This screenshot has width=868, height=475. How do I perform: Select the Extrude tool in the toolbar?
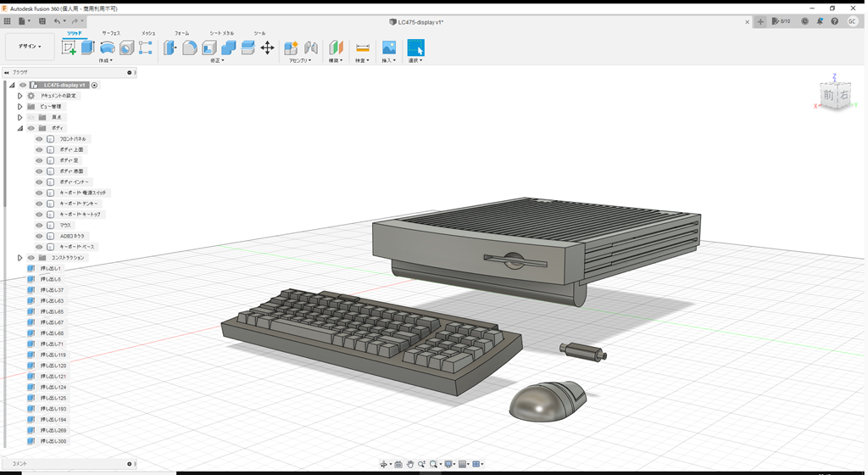87,48
